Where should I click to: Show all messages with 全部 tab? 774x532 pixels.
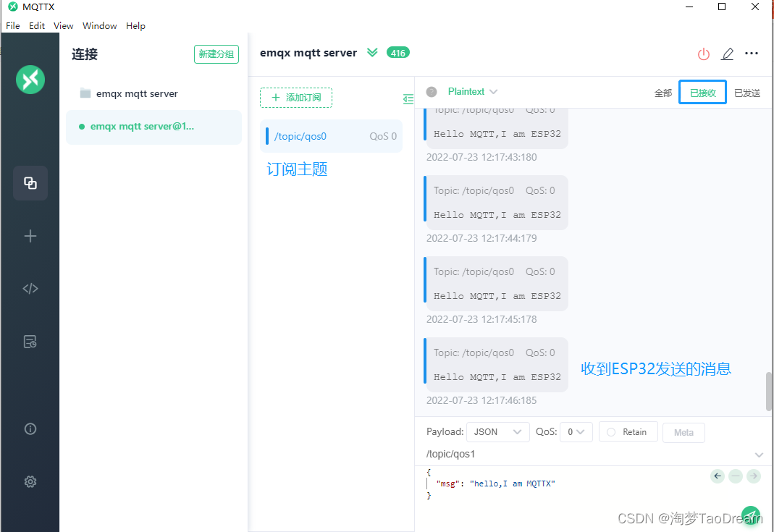(x=663, y=93)
